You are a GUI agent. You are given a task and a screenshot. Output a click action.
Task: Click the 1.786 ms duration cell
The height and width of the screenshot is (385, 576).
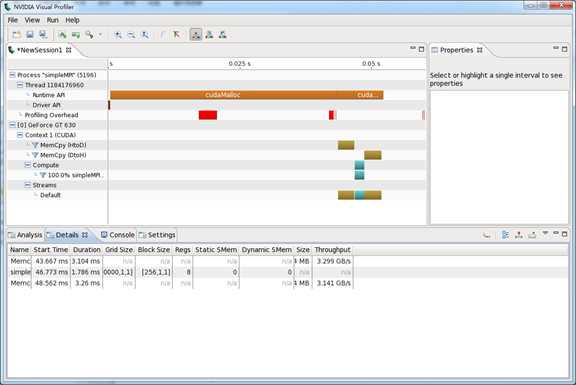click(86, 272)
